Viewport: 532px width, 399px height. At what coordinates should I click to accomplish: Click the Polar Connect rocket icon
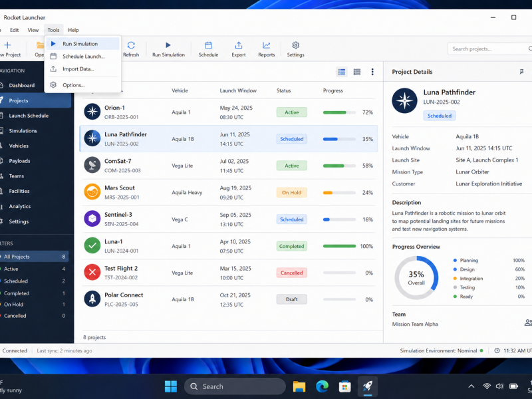[92, 299]
